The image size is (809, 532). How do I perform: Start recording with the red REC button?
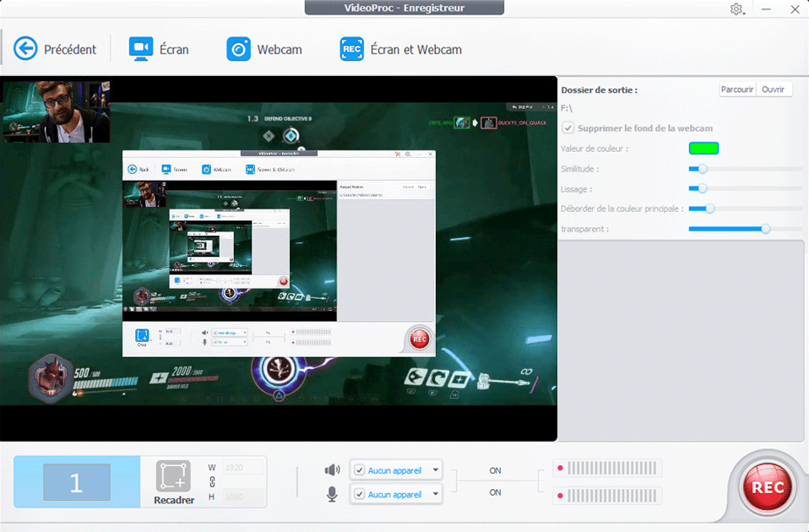(x=768, y=487)
